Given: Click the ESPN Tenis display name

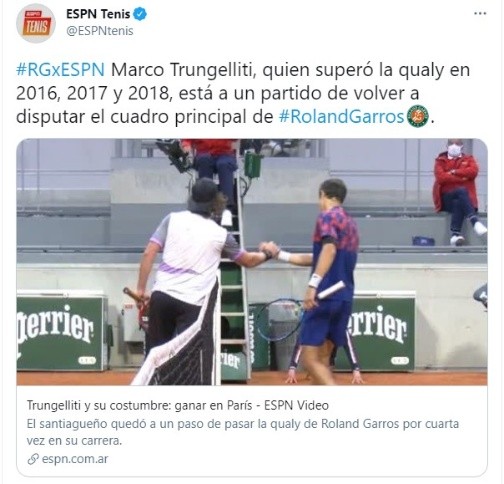Looking at the screenshot, I should pos(98,14).
